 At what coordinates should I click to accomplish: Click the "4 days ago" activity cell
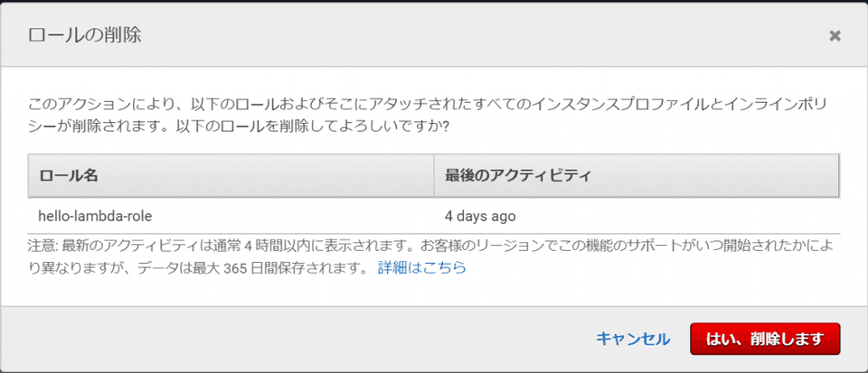click(x=480, y=216)
